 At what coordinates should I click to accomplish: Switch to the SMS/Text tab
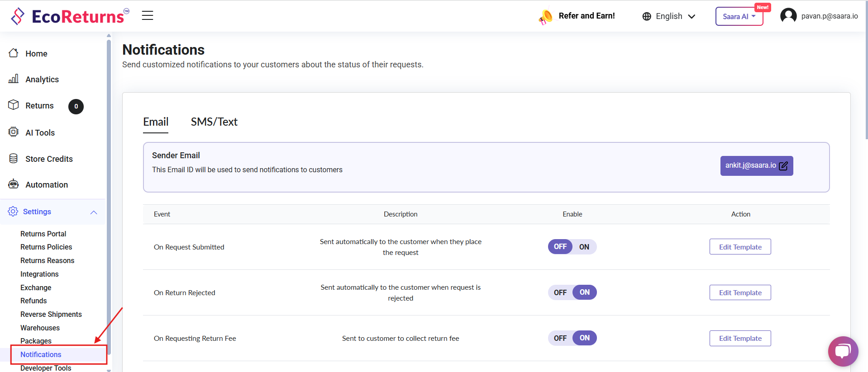(214, 122)
